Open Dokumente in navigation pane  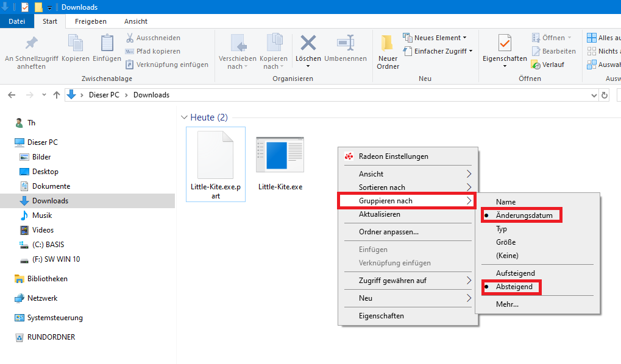pyautogui.click(x=45, y=186)
